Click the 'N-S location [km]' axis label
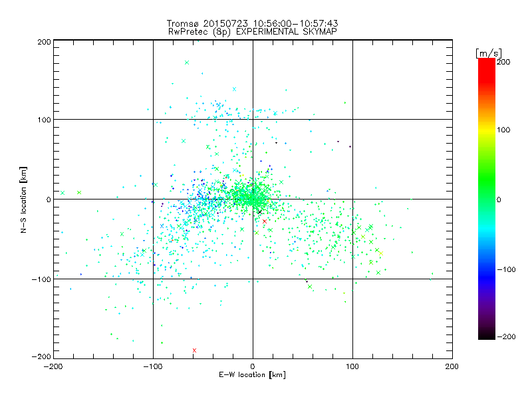Image resolution: width=532 pixels, height=399 pixels. (23, 199)
